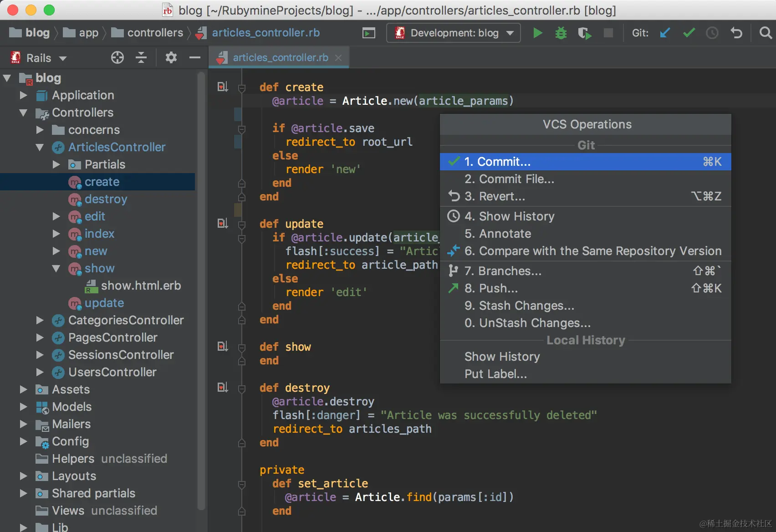This screenshot has height=532, width=776.
Task: Locate file with crosshair scroll-from-source icon
Action: tap(117, 57)
